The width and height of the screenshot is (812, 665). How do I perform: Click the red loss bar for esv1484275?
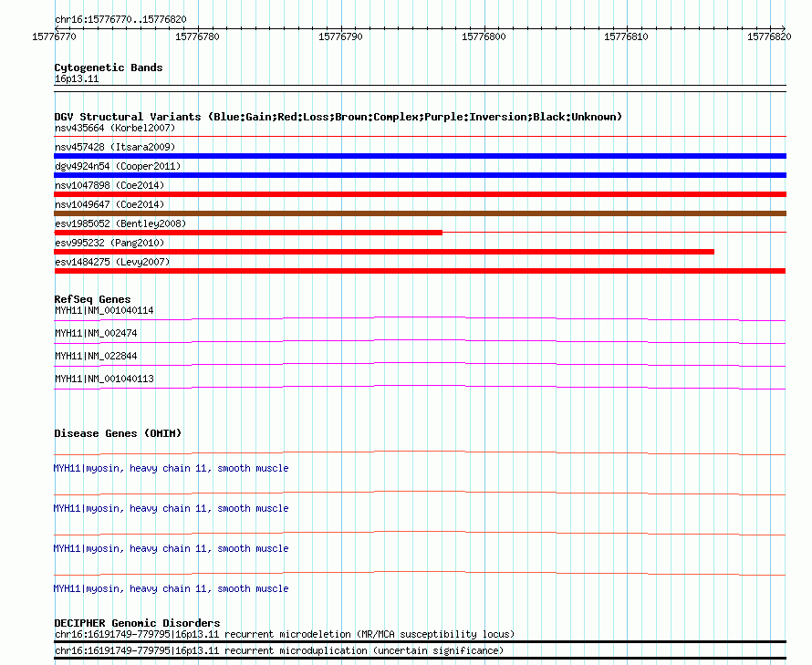pyautogui.click(x=420, y=271)
